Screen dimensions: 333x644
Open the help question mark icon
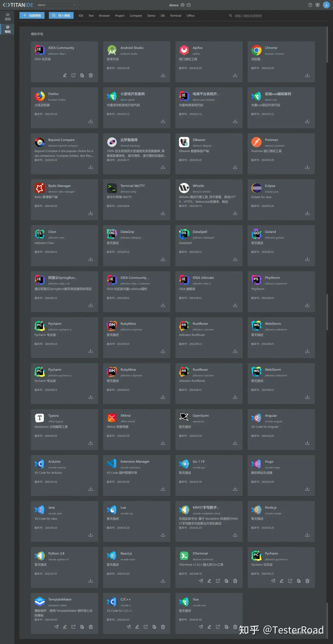tap(310, 5)
